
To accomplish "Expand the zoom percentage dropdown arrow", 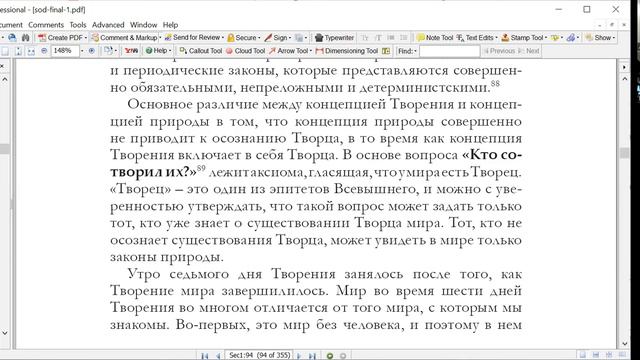I will 82,51.
